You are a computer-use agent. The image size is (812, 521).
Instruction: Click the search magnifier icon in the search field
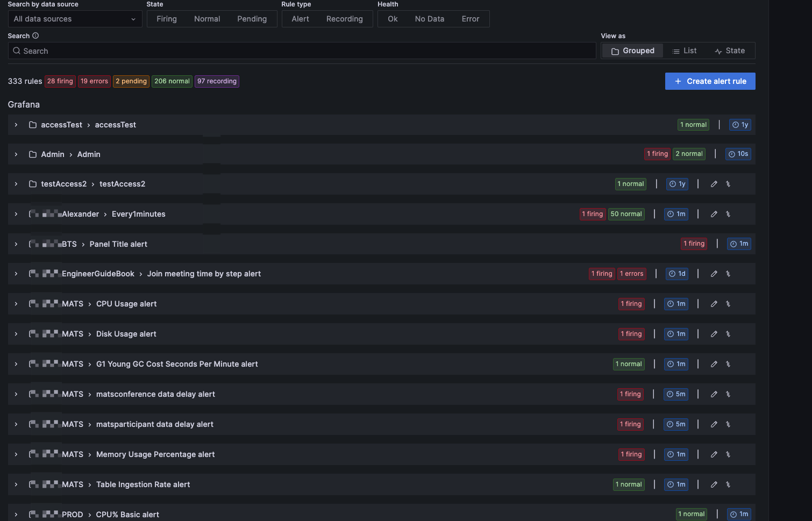pos(17,51)
